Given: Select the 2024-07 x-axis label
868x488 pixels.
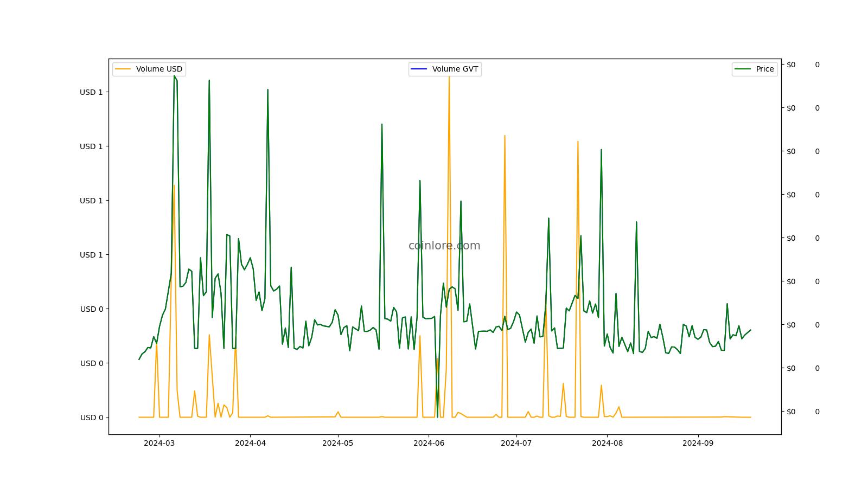Looking at the screenshot, I should coord(516,443).
